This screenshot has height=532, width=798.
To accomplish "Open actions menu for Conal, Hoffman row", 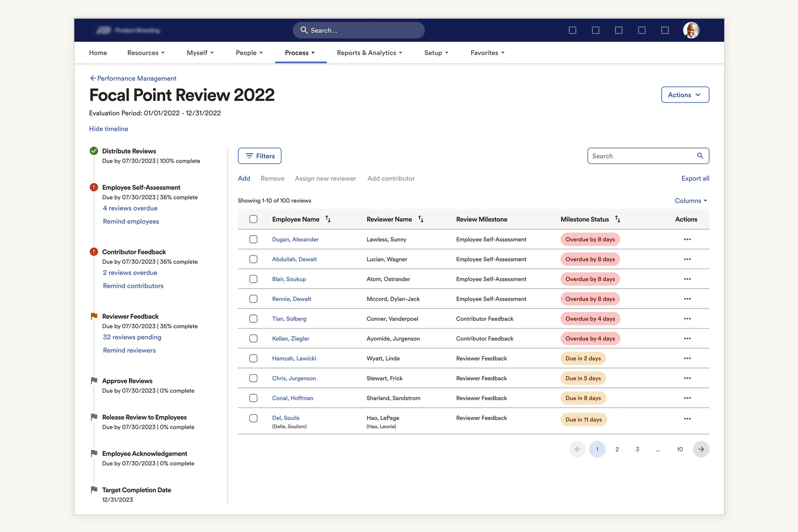I will [687, 398].
